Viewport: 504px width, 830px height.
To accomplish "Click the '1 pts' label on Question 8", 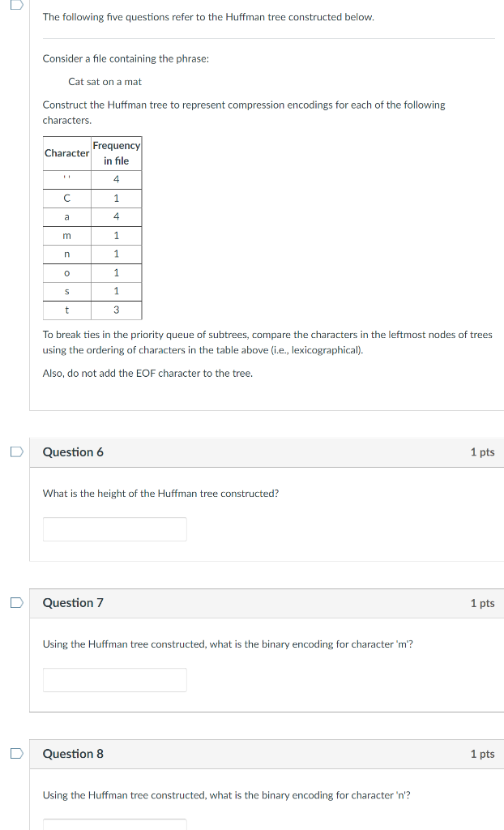I will click(x=481, y=753).
